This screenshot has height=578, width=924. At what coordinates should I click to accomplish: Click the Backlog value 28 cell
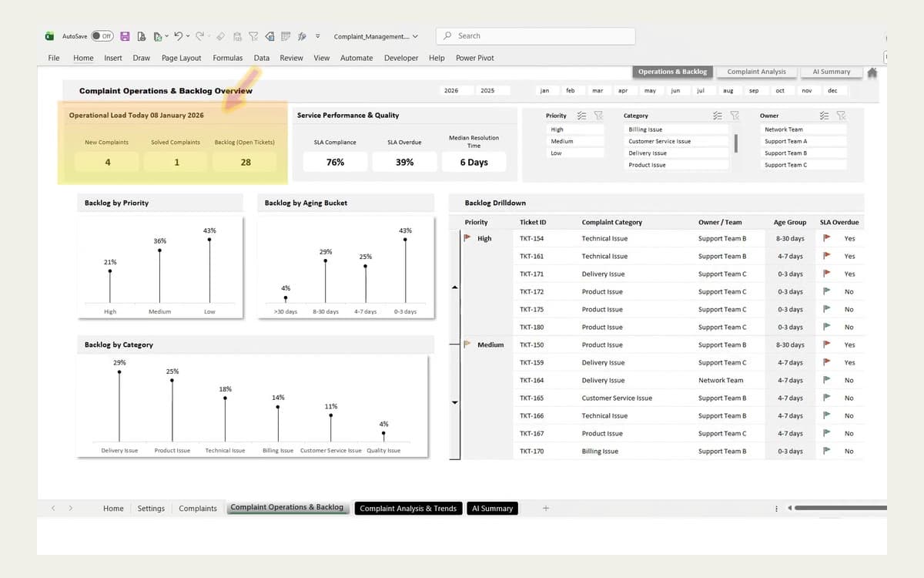[x=246, y=162]
